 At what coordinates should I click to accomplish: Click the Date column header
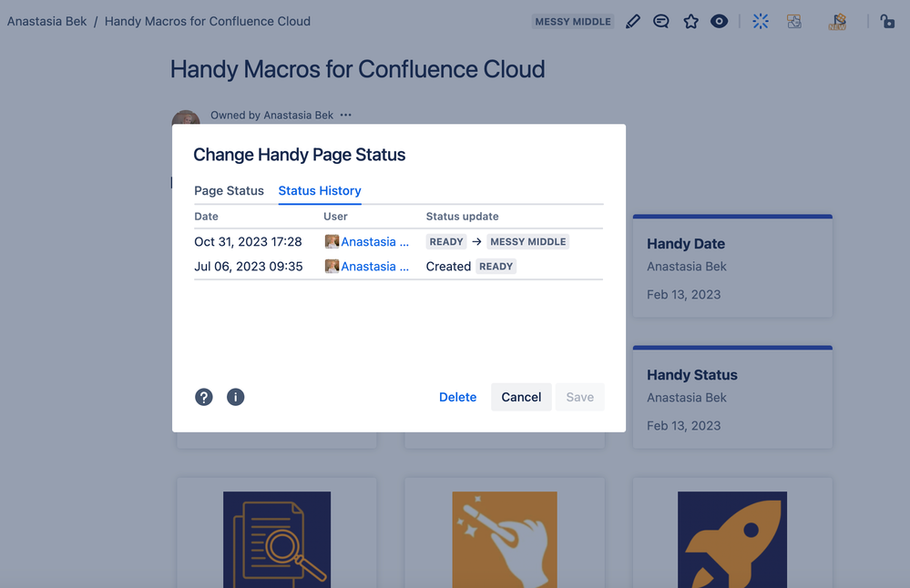206,217
